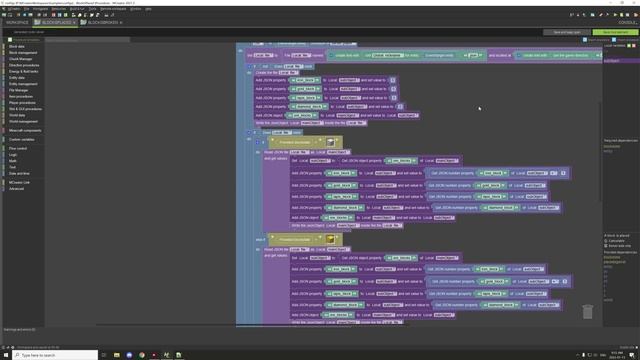The image size is (640, 360).
Task: Click second gold block selector beside else if
Action: [x=331, y=240]
